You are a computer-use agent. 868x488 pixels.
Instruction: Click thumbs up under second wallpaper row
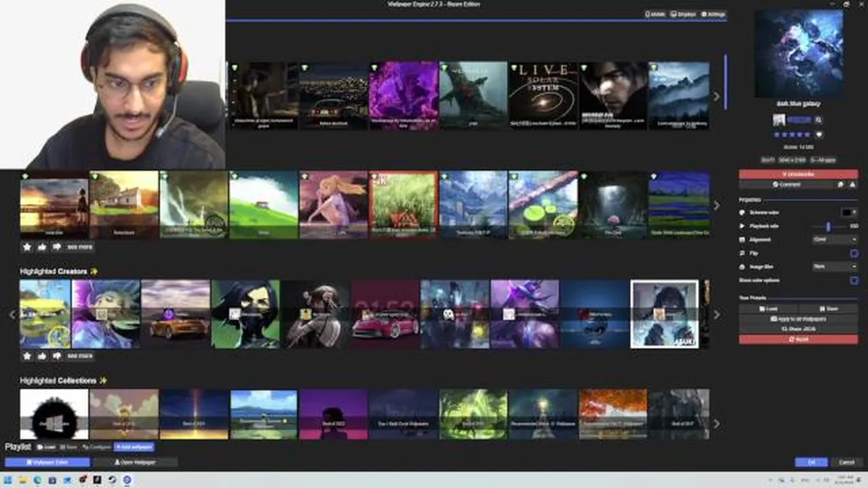[x=42, y=247]
